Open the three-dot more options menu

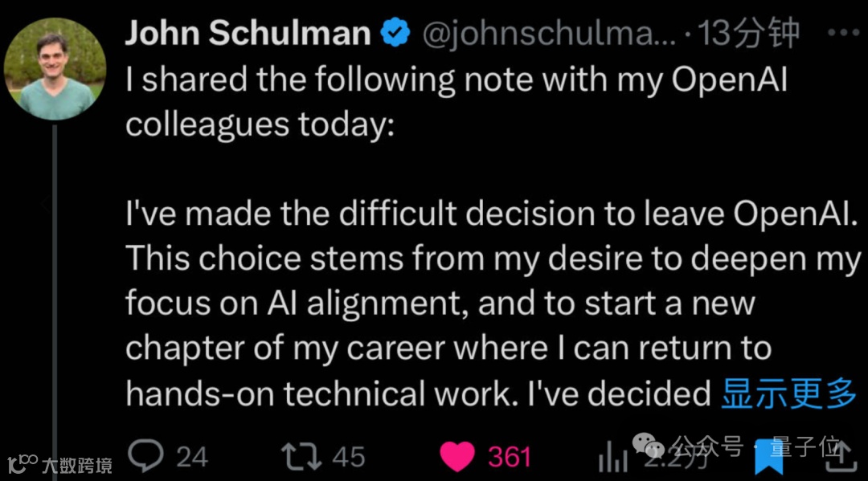coord(843,33)
